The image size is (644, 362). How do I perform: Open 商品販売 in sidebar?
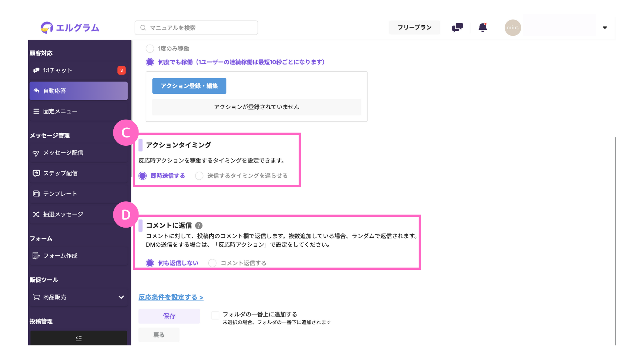pyautogui.click(x=78, y=297)
